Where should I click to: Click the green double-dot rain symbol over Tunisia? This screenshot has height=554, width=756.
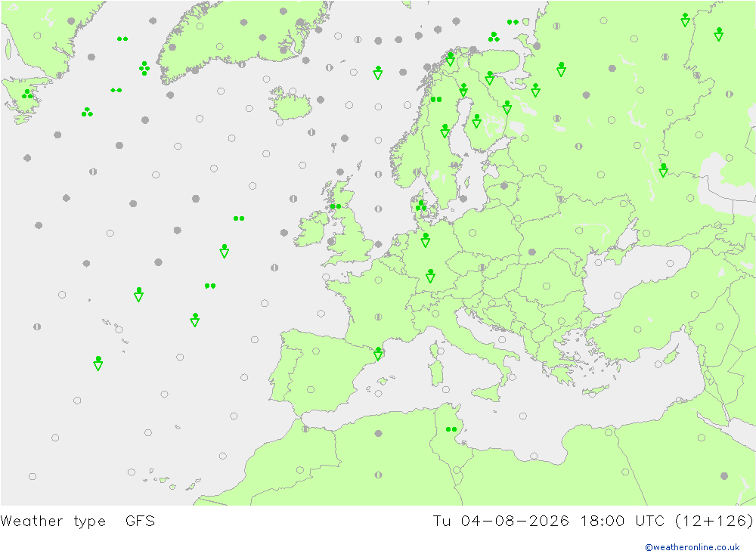451,429
